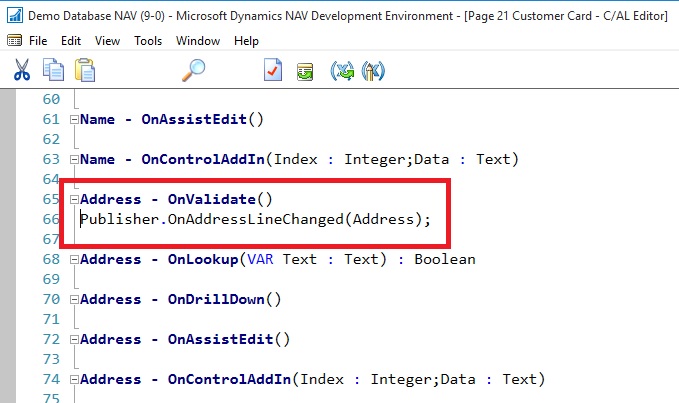Click the toolbar icon with green X
The image size is (679, 403).
(343, 70)
